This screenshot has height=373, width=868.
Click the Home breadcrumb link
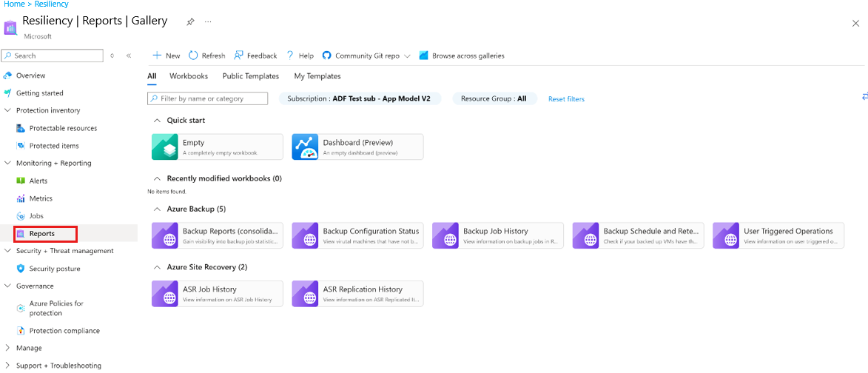coord(14,4)
